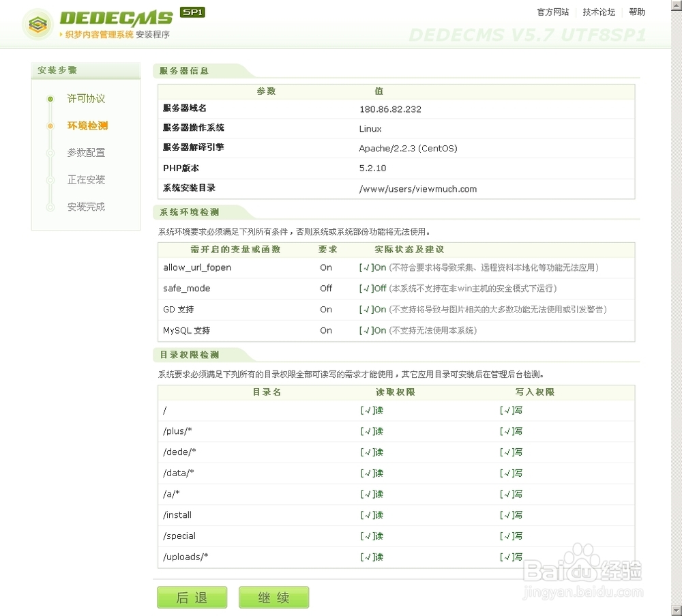This screenshot has height=616, width=682.
Task: Click the PHP version value 5.2.10
Action: (373, 168)
